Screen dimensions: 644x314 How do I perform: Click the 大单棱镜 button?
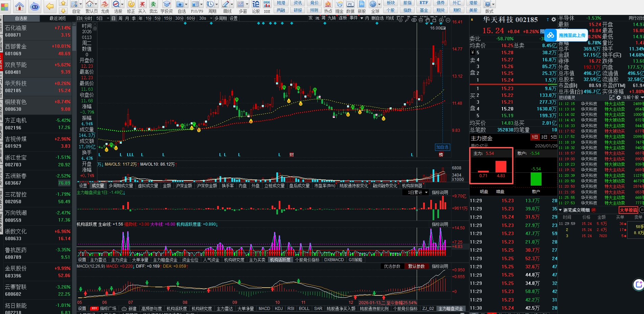tap(628, 210)
